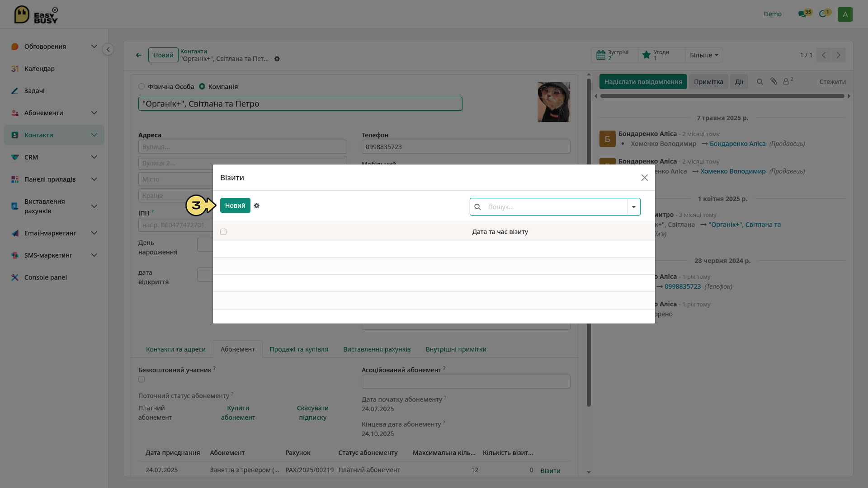The height and width of the screenshot is (488, 868).
Task: Click the search magnifier in Візити dialog
Action: pos(477,207)
